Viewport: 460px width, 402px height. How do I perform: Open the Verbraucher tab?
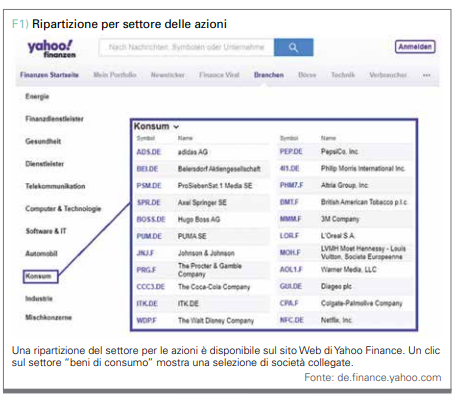pos(388,75)
